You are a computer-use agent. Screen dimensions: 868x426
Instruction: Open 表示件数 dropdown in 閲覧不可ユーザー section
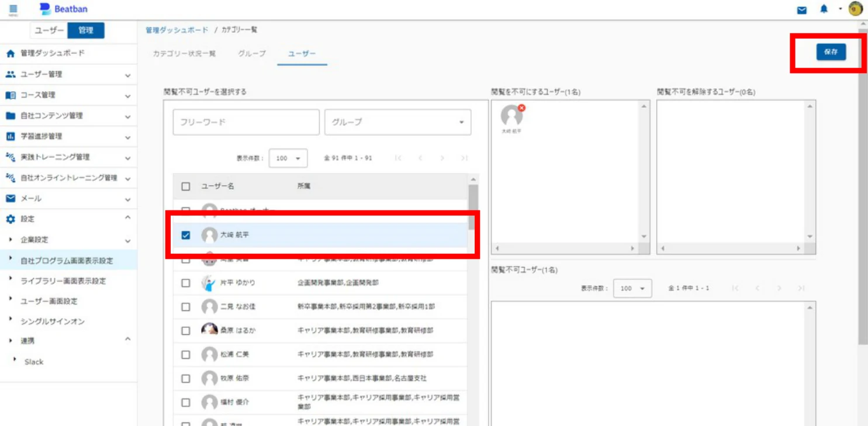pos(632,288)
